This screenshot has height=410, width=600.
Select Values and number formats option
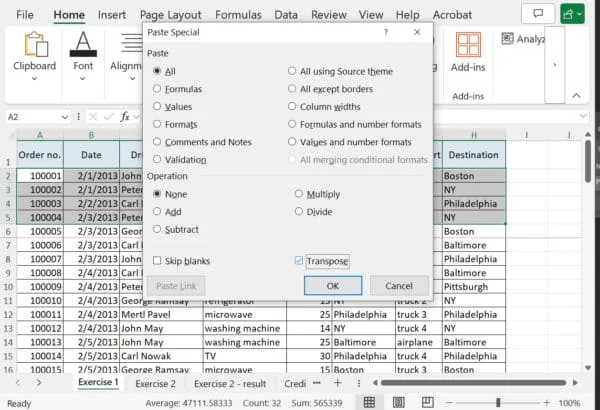click(292, 141)
